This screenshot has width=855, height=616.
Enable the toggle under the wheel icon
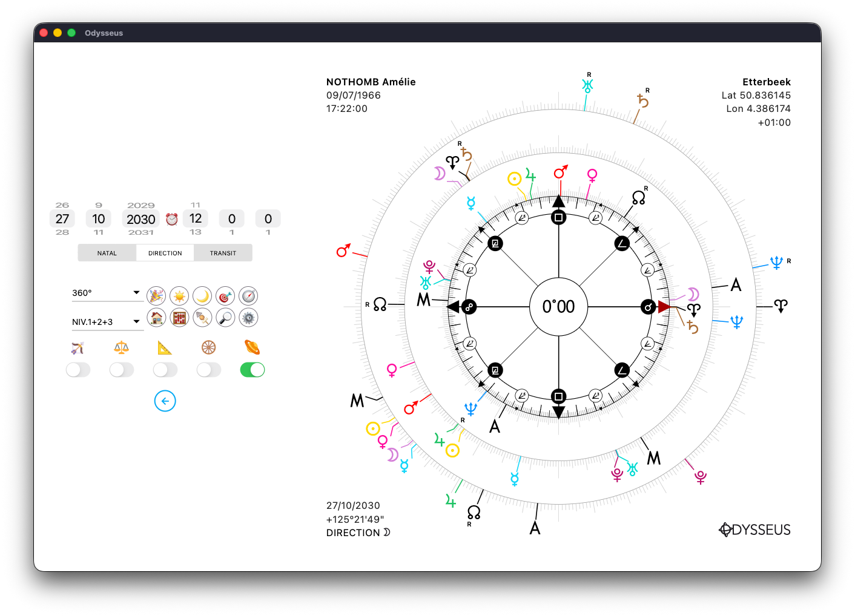[x=209, y=370]
